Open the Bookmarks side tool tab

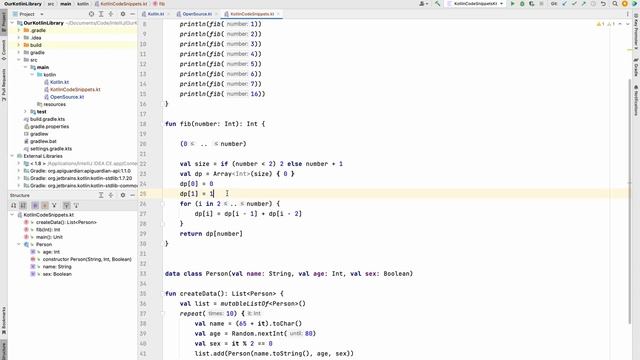[4, 320]
